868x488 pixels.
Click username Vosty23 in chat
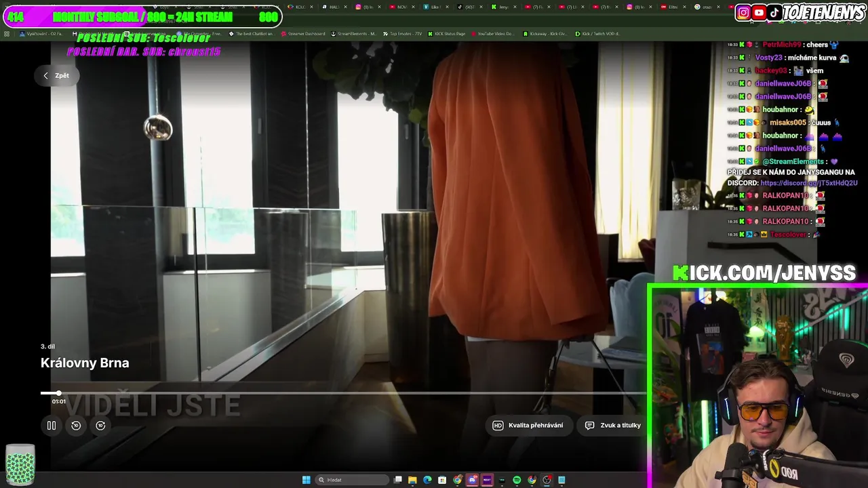(x=770, y=58)
